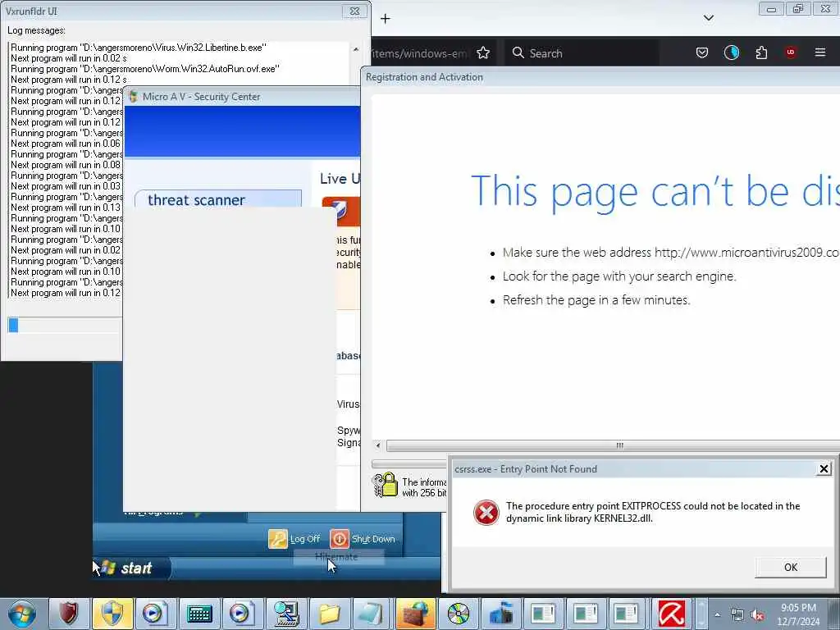Open the browser extensions puzzle icon
This screenshot has height=630, width=840.
[761, 52]
